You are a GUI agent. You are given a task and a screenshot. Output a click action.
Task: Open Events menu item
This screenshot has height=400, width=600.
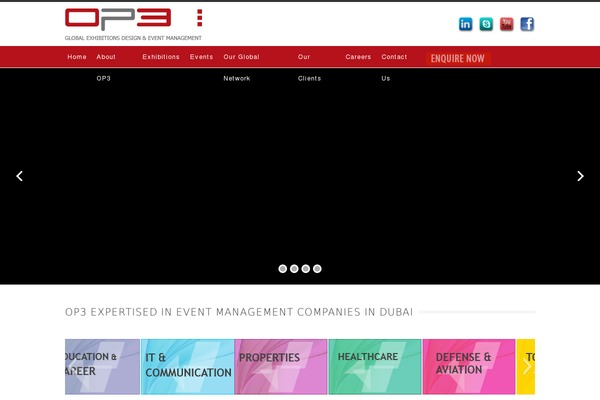point(201,57)
